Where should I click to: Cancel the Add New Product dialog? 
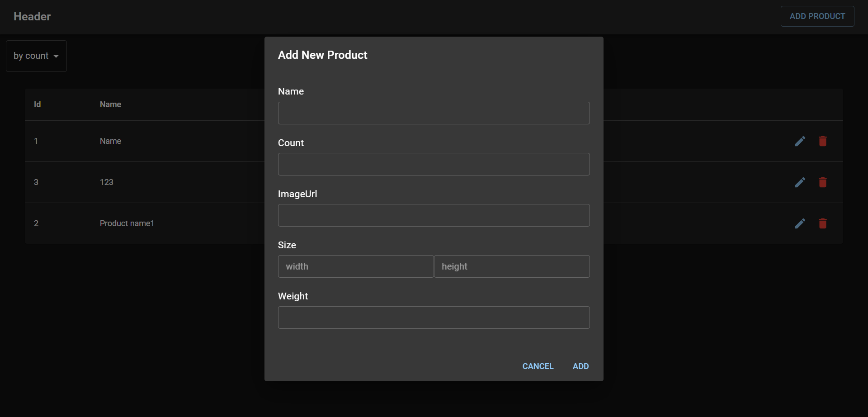[x=538, y=366]
